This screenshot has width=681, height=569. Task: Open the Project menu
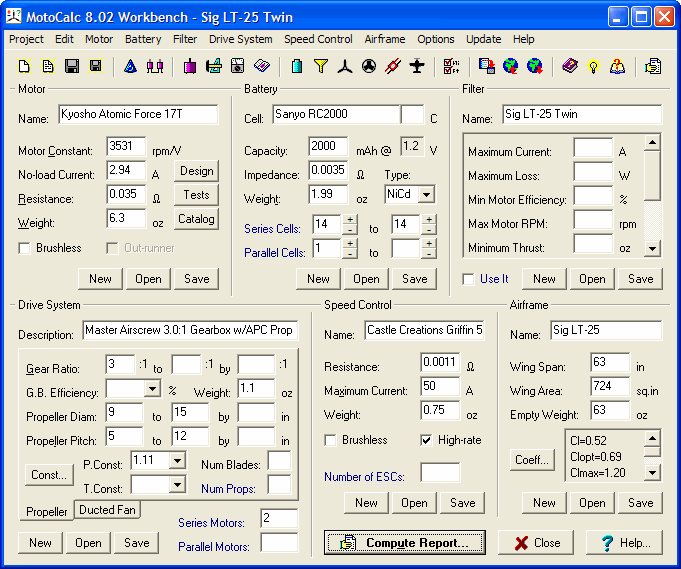pyautogui.click(x=26, y=39)
